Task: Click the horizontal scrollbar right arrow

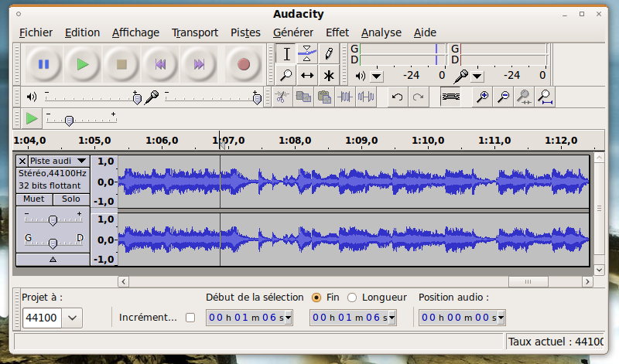Action: pyautogui.click(x=587, y=281)
